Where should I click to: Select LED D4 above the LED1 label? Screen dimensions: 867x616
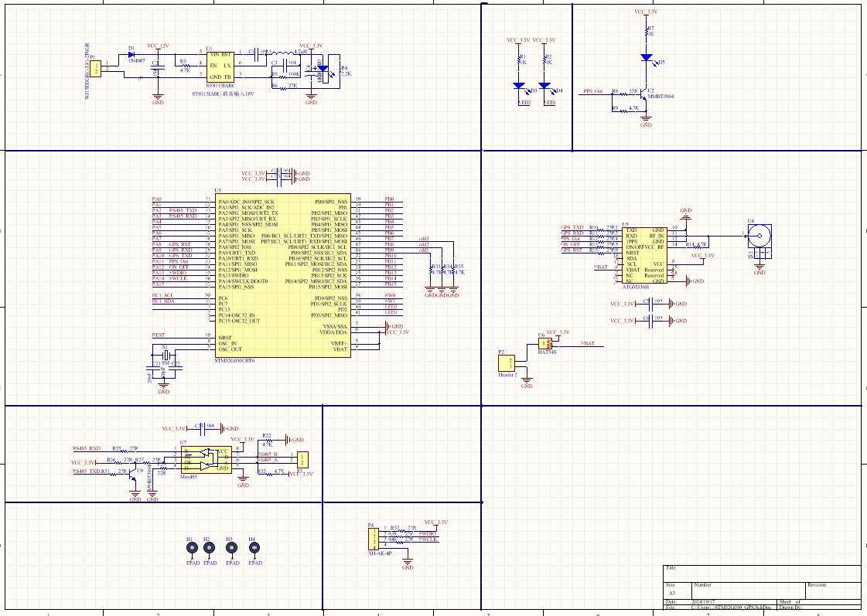pos(544,87)
